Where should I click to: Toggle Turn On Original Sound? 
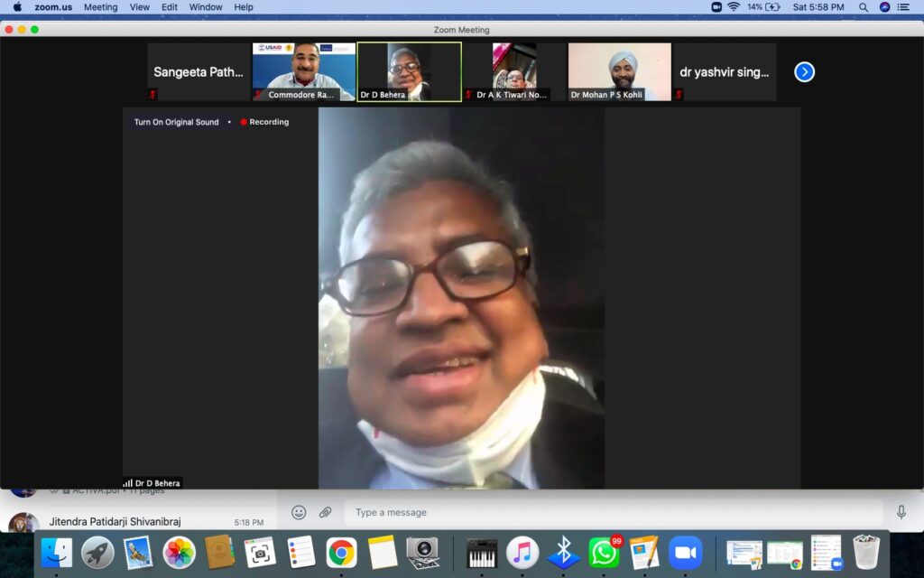pyautogui.click(x=177, y=122)
